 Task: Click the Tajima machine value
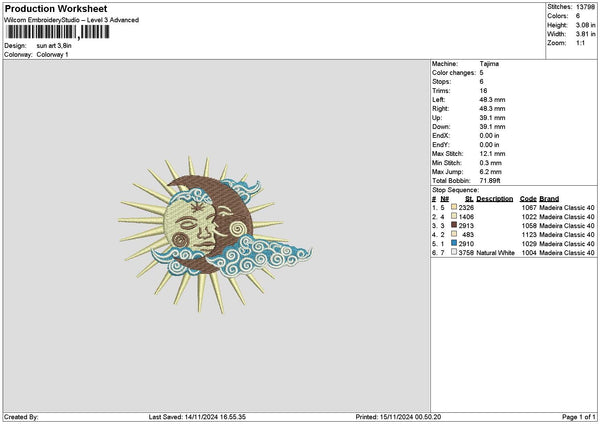click(490, 64)
